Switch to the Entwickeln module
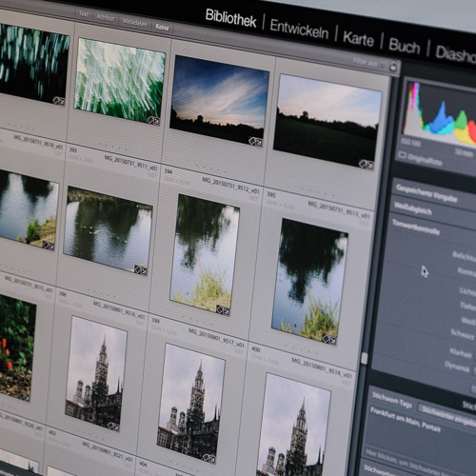The height and width of the screenshot is (476, 476). [x=299, y=30]
